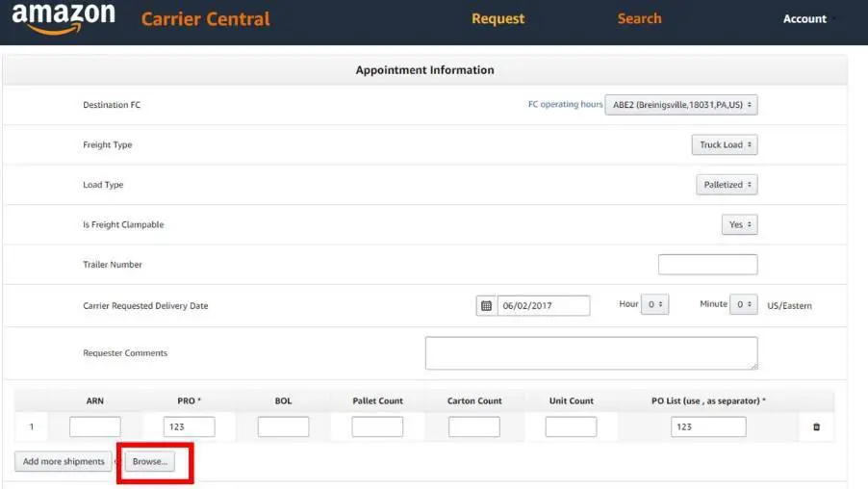The image size is (868, 489).
Task: Open the calendar date picker icon
Action: (x=486, y=306)
